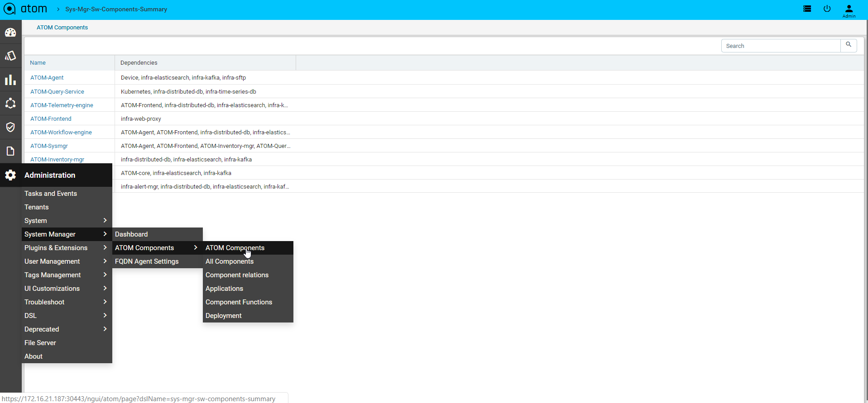Open the ATOM-Frontend link

pyautogui.click(x=51, y=119)
